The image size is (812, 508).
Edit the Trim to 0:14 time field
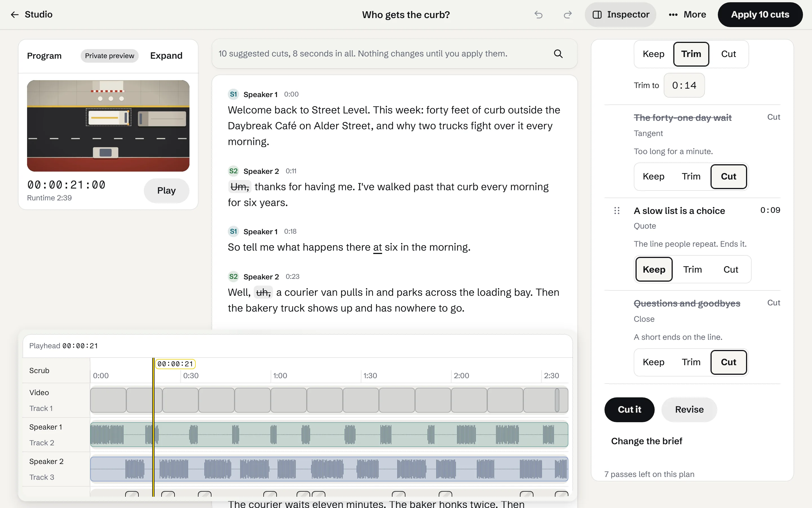click(x=684, y=85)
